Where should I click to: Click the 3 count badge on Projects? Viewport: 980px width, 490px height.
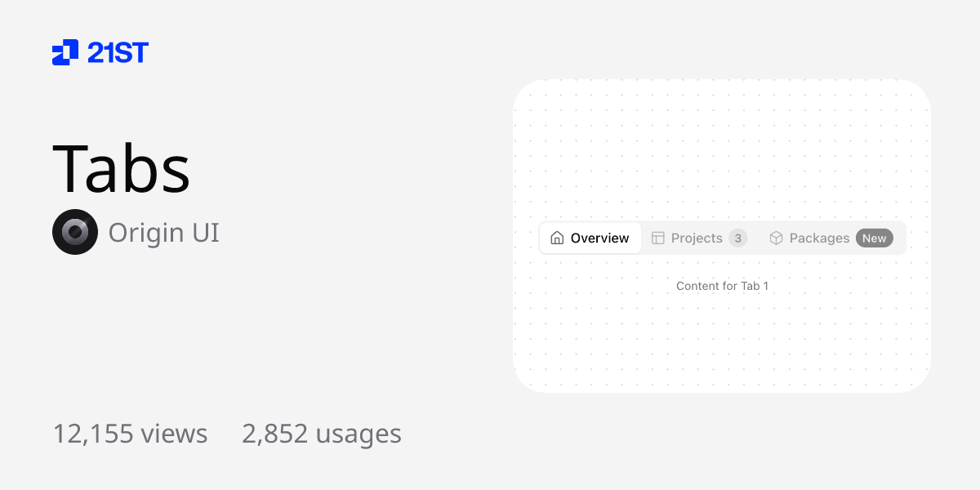coord(737,238)
